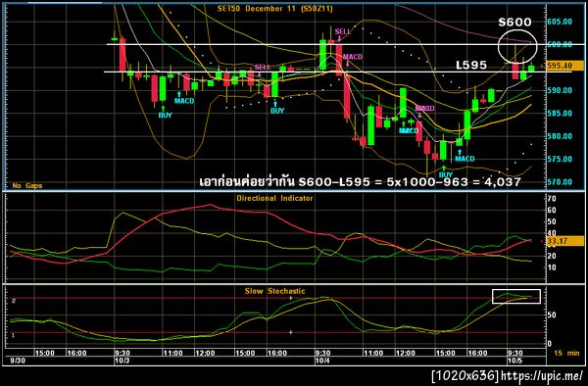The image size is (588, 386).
Task: Click the 9:30 time label above 10/3
Action: point(122,354)
